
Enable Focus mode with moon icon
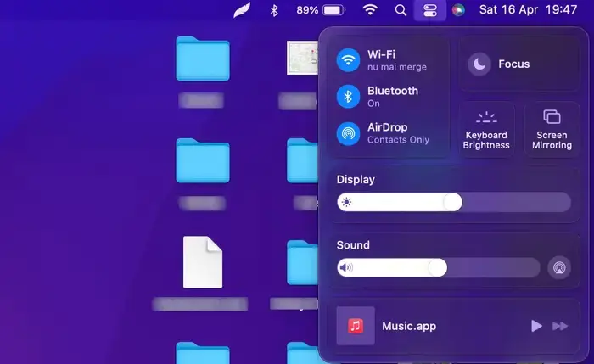(x=479, y=64)
